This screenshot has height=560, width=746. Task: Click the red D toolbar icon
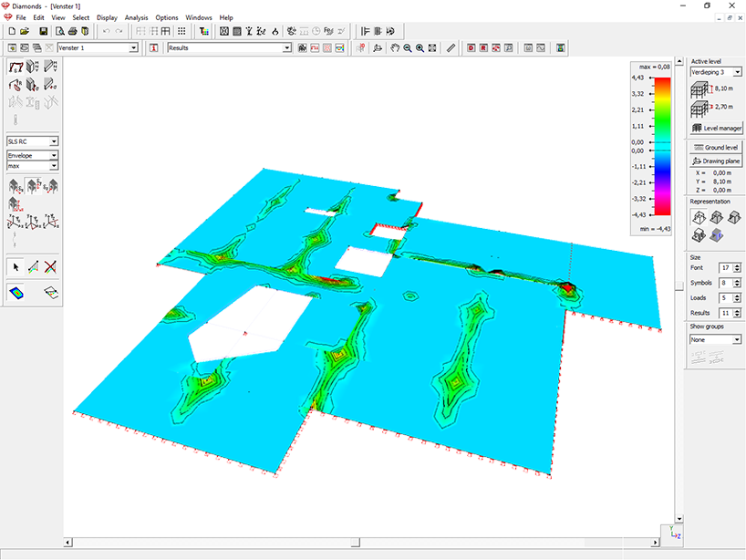click(471, 48)
